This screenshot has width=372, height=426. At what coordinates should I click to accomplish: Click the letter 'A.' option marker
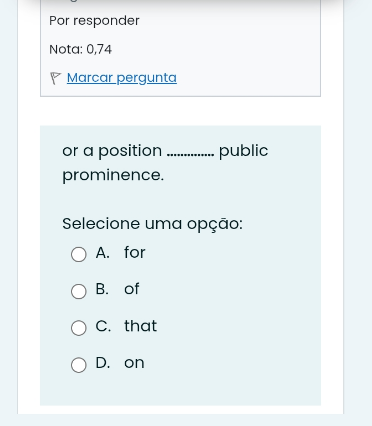click(103, 252)
